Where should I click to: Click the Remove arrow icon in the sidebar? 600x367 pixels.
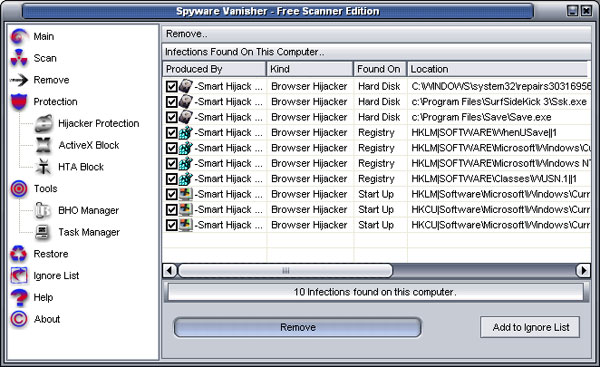click(19, 80)
